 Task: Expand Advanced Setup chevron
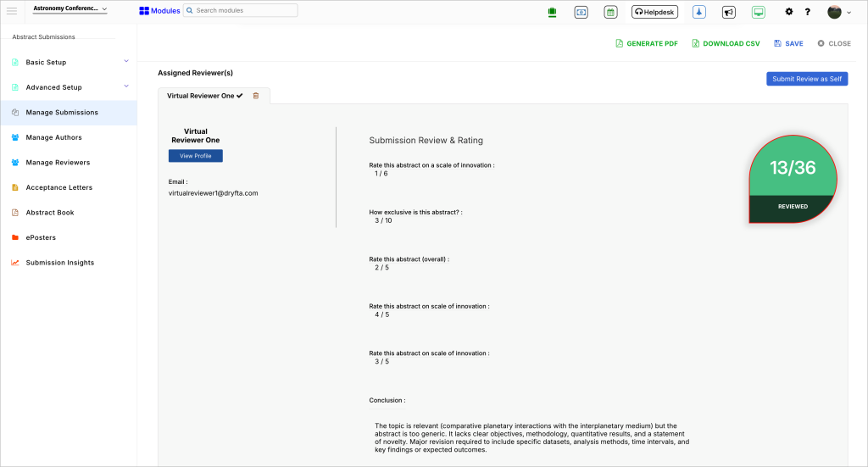pyautogui.click(x=126, y=86)
